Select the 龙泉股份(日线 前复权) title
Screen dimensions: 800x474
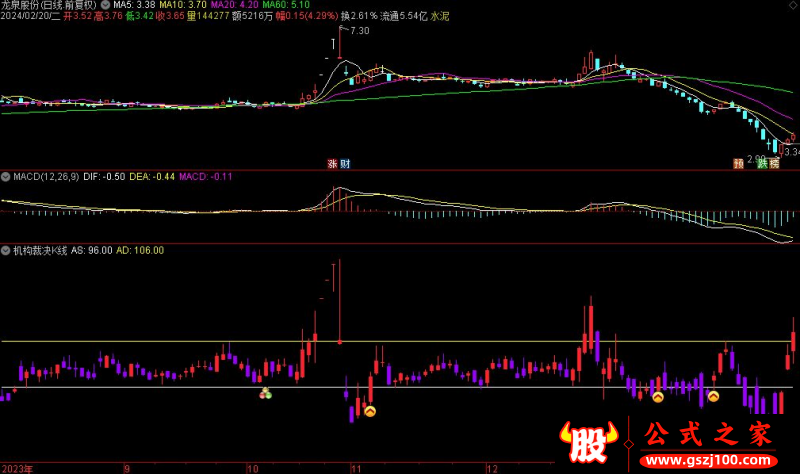click(x=49, y=5)
